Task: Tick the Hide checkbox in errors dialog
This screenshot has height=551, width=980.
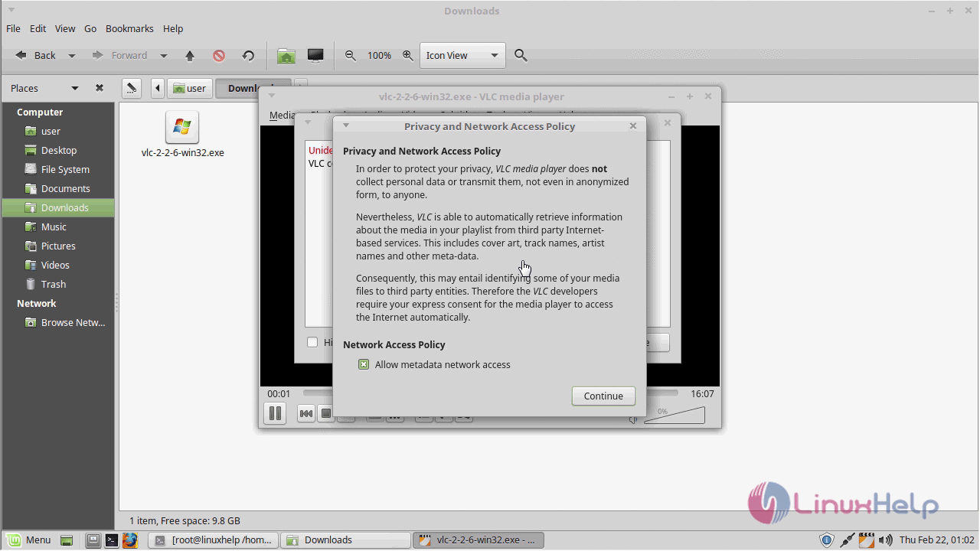Action: point(312,342)
